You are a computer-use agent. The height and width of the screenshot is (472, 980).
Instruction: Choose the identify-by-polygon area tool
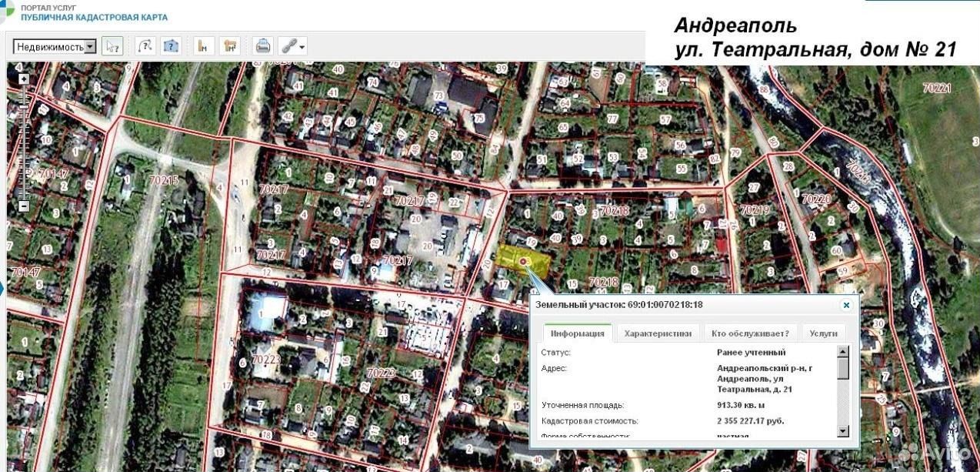pos(171,46)
